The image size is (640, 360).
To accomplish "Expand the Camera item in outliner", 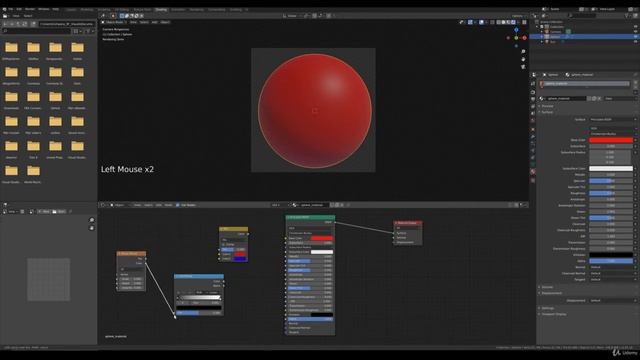I will (542, 31).
